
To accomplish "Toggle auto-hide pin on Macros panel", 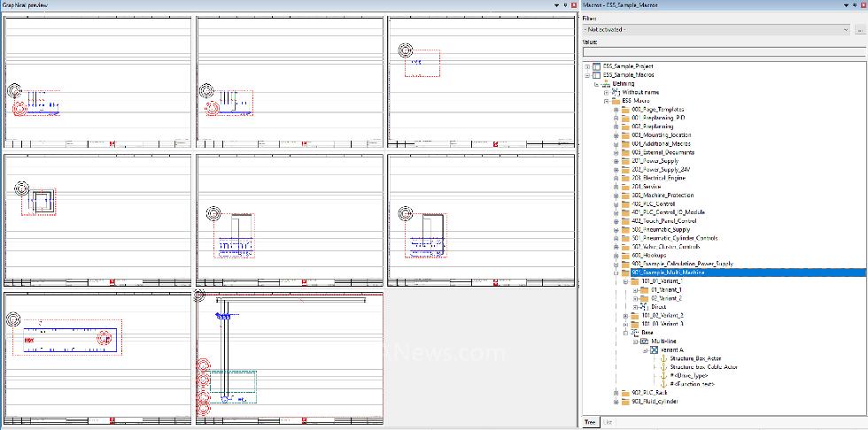I will pyautogui.click(x=852, y=5).
